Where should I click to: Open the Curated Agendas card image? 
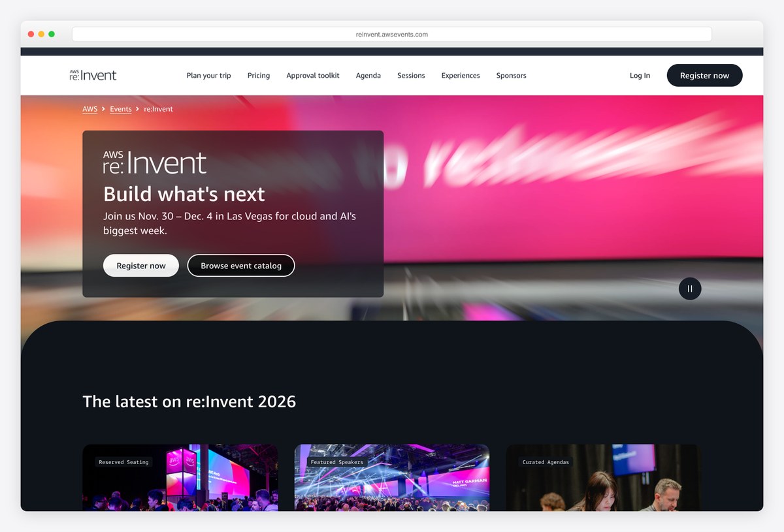pyautogui.click(x=604, y=478)
